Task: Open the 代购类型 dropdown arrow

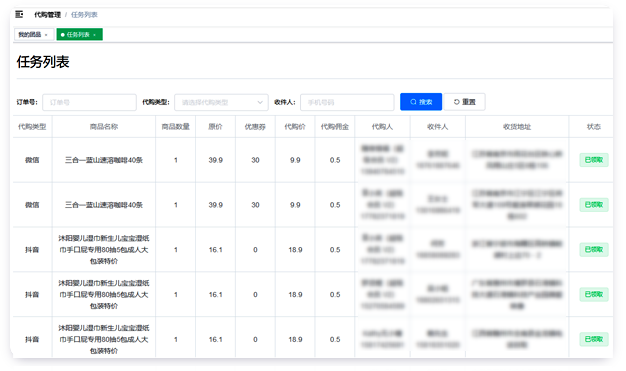Action: click(260, 102)
